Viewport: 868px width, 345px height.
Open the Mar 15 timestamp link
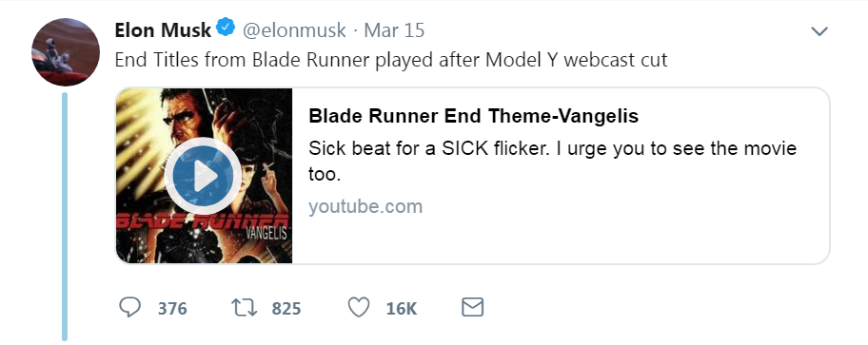[394, 29]
